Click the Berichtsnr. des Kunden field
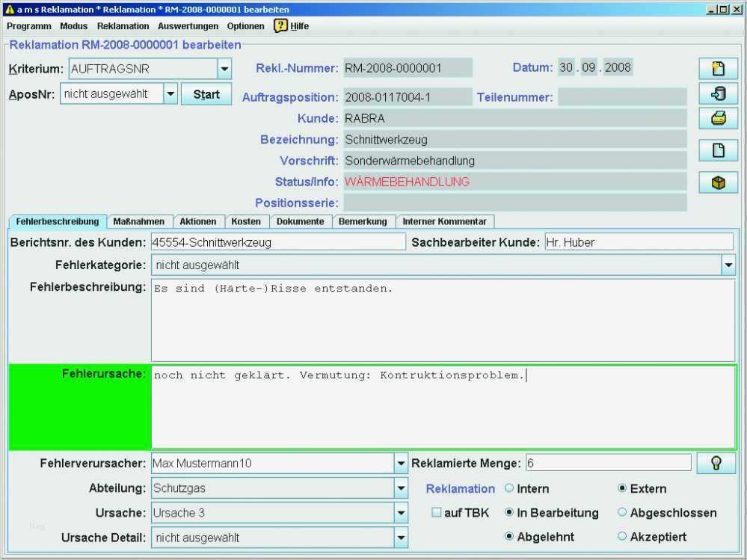The width and height of the screenshot is (747, 560). (x=278, y=242)
